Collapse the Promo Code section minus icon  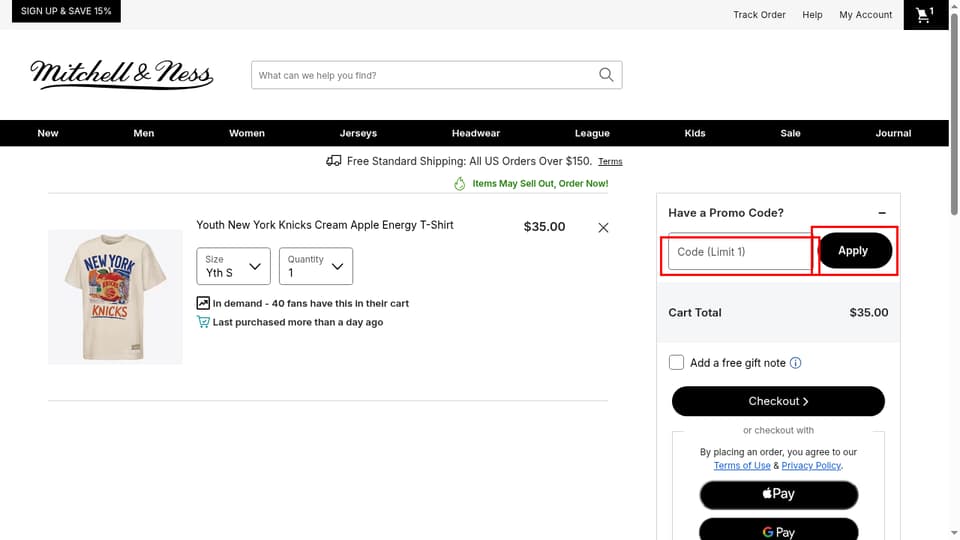[882, 213]
